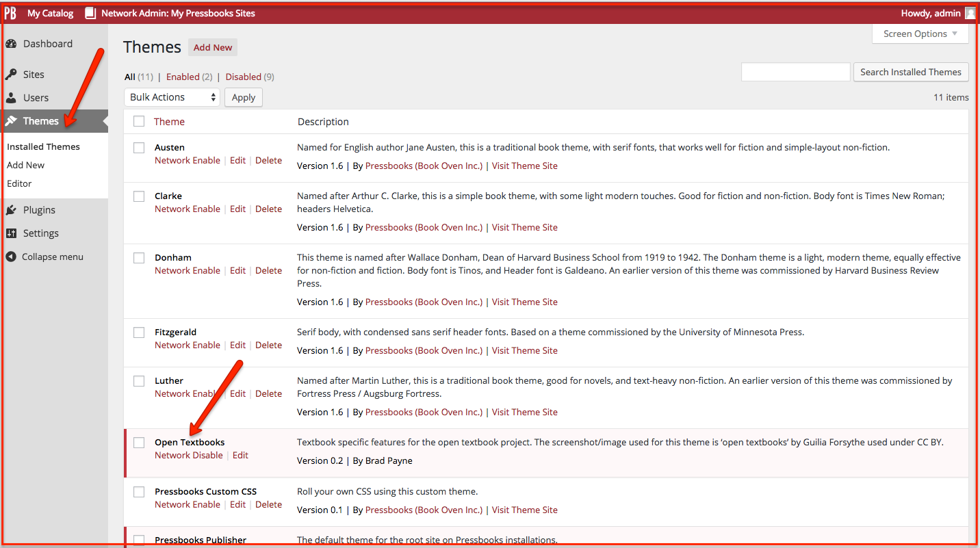Viewport: 980px width, 548px height.
Task: Open Sites in the sidebar
Action: (34, 75)
